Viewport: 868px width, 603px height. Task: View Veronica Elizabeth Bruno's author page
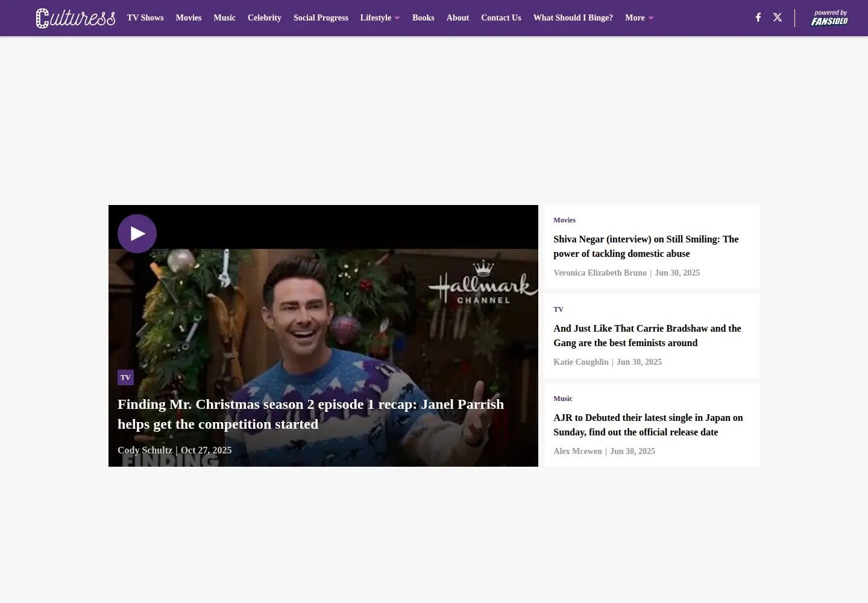point(600,273)
